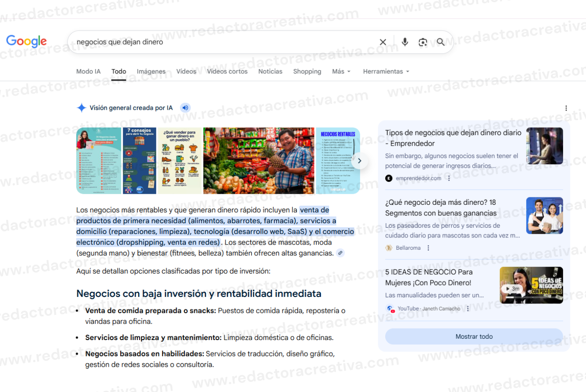Screen dimensions: 586x392
Task: Open the emprendedor.com result thumbnail
Action: 545,146
